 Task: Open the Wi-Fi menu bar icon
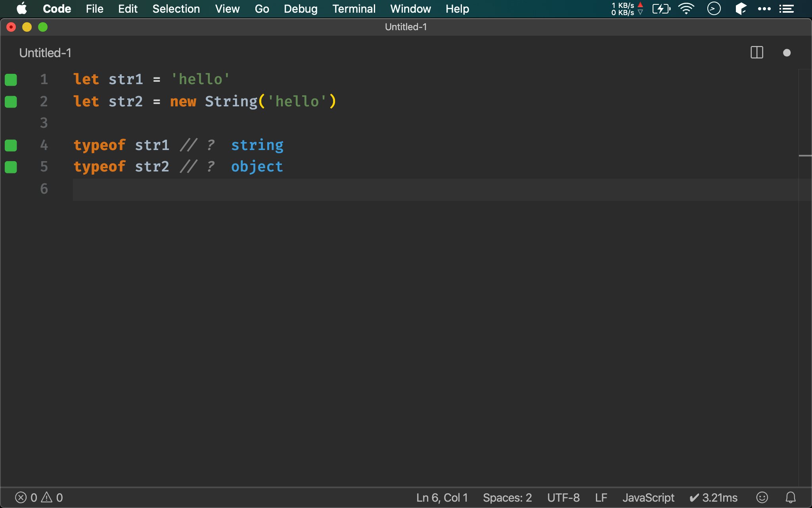[x=686, y=8]
